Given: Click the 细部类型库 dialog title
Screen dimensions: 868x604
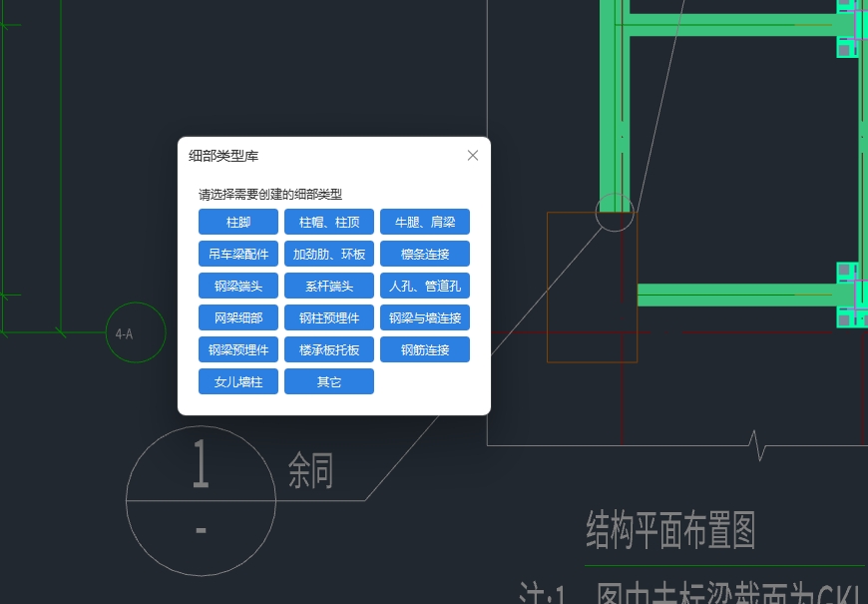Looking at the screenshot, I should click(223, 156).
